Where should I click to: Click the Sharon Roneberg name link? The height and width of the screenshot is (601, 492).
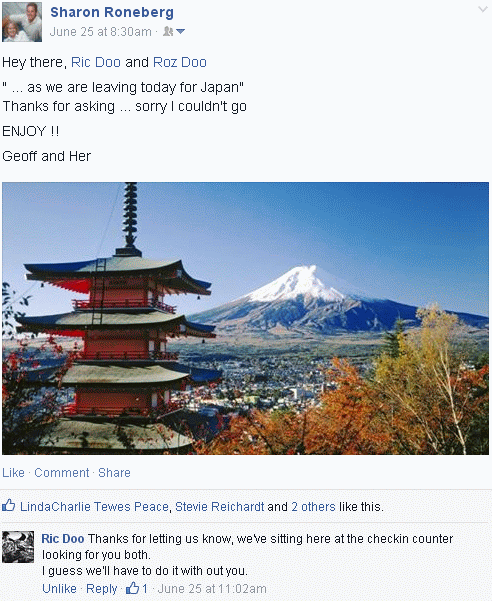tap(112, 12)
